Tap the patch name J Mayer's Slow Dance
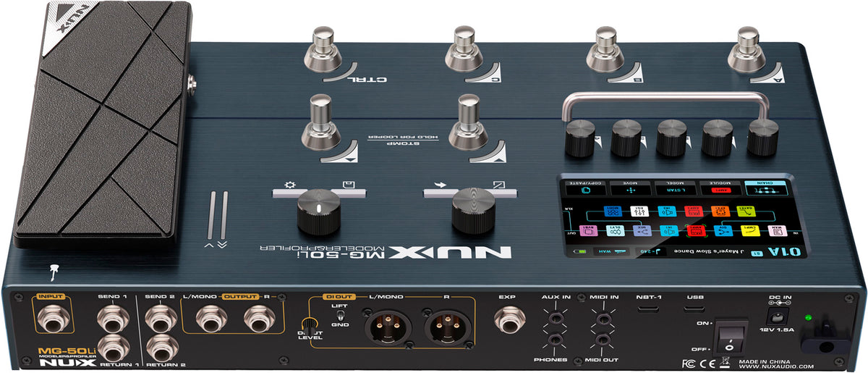The image size is (868, 373). (x=710, y=251)
